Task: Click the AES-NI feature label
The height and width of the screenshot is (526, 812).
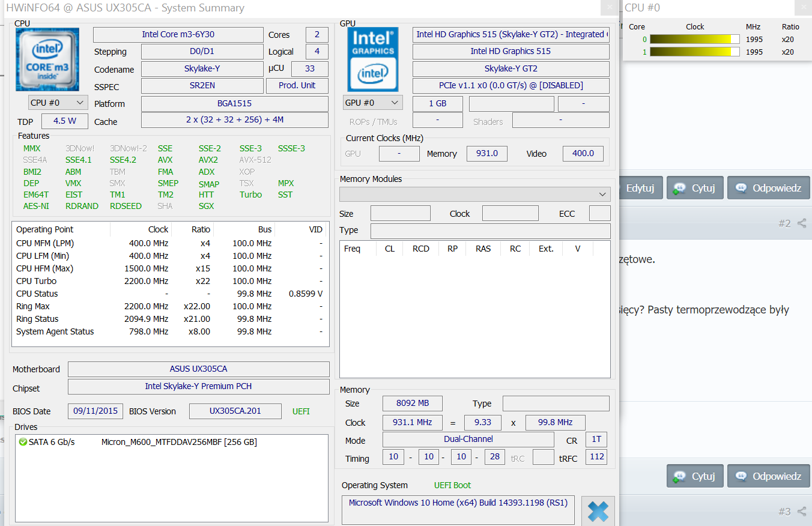Action: click(x=37, y=206)
